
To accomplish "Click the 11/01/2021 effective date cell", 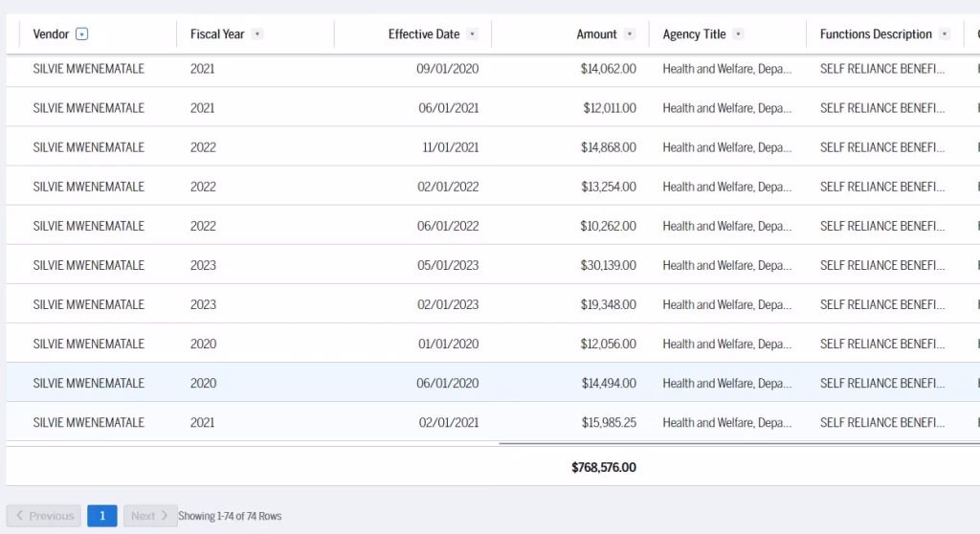I will pyautogui.click(x=450, y=147).
